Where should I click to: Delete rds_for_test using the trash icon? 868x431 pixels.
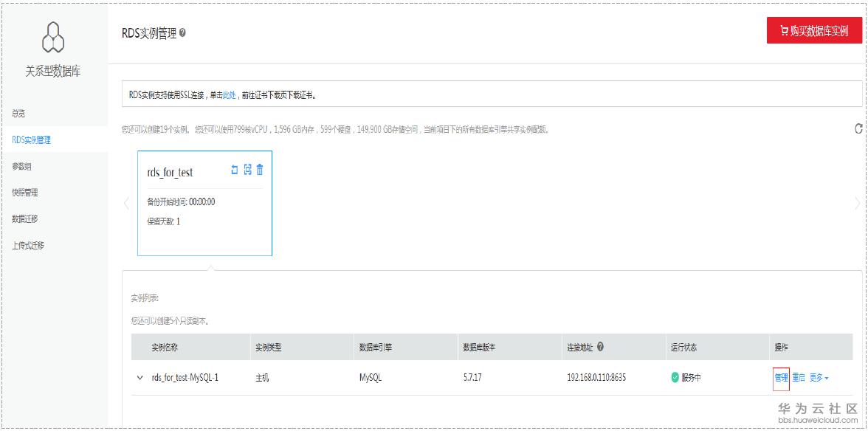(x=260, y=170)
